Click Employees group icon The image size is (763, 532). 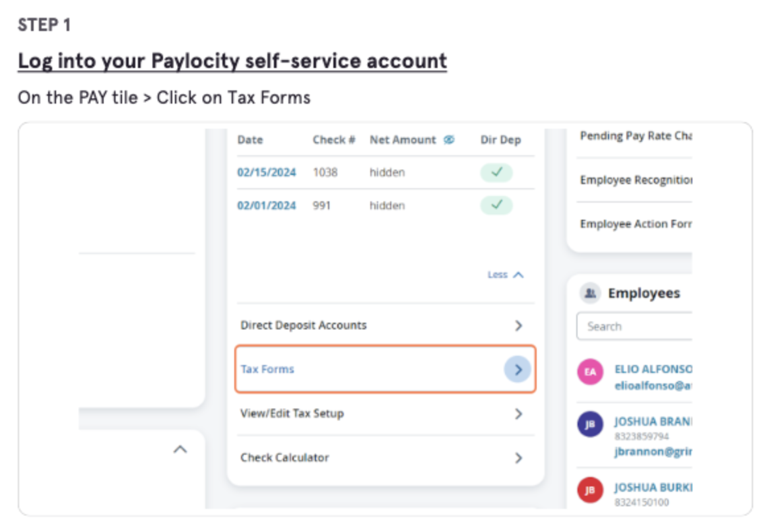[x=590, y=294]
